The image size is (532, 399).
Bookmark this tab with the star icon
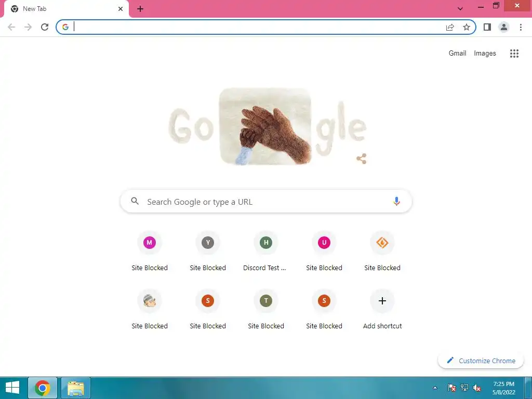click(x=467, y=27)
